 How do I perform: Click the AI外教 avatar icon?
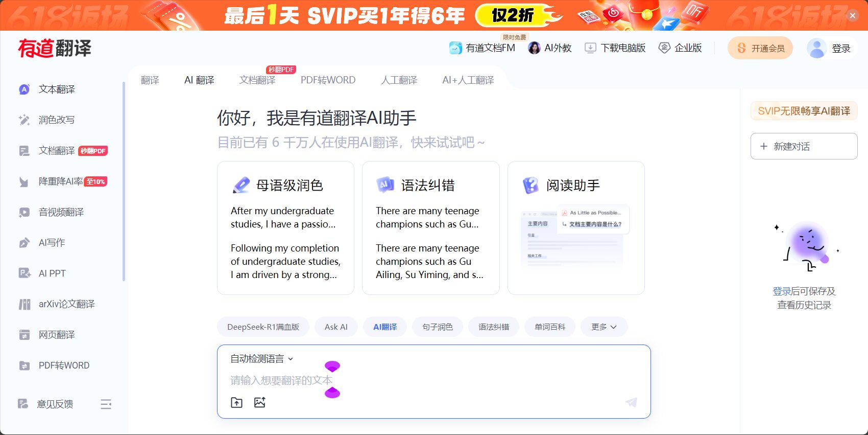tap(534, 48)
